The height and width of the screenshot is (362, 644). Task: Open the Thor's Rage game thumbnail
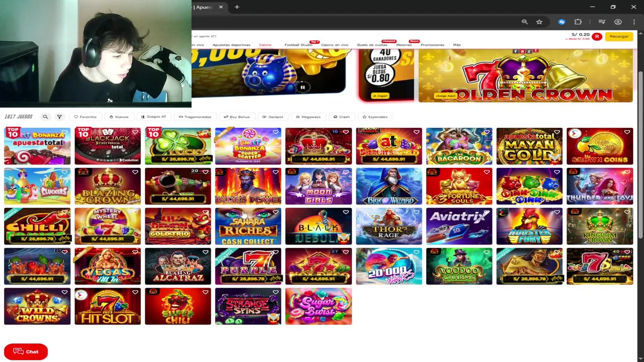pos(389,226)
